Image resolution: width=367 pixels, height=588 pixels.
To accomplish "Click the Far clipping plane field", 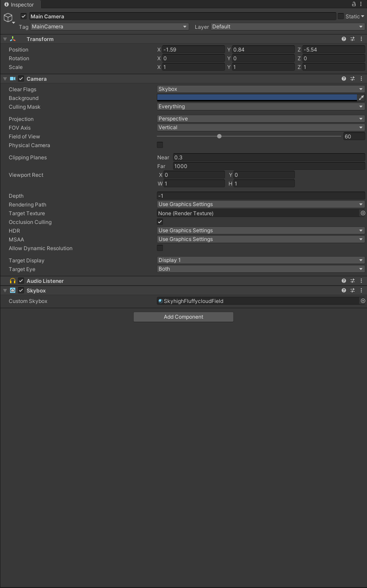I will pos(269,166).
